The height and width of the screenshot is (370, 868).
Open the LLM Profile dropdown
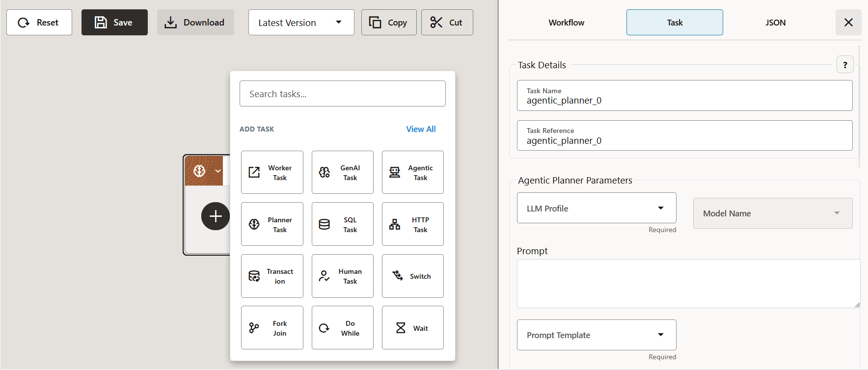pyautogui.click(x=597, y=208)
